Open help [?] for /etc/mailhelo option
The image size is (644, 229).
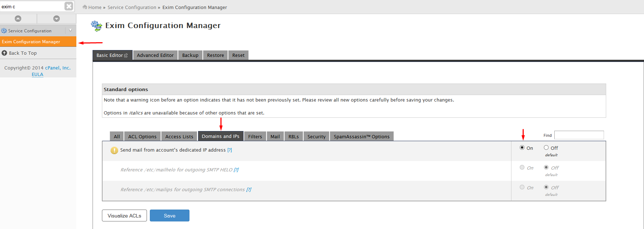pyautogui.click(x=236, y=170)
